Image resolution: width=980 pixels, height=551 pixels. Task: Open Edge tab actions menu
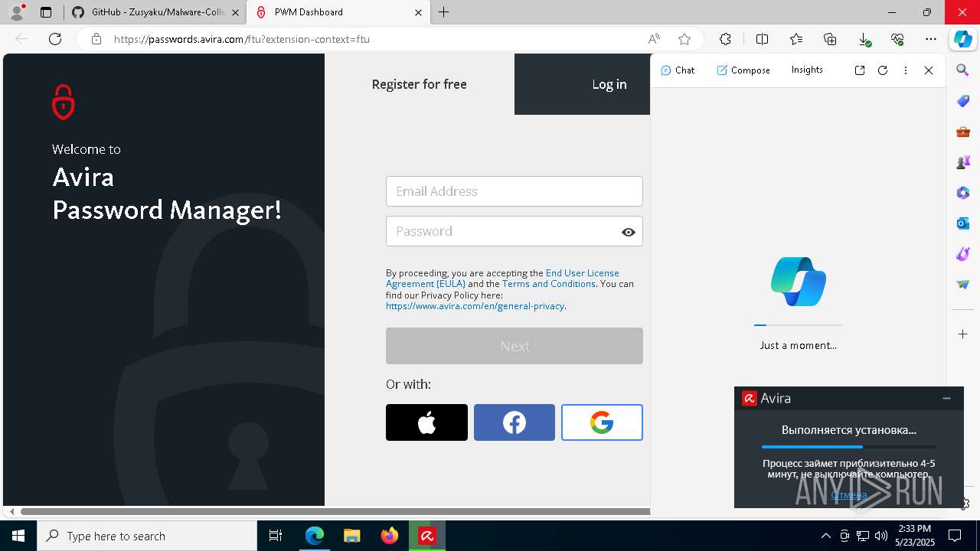point(46,12)
